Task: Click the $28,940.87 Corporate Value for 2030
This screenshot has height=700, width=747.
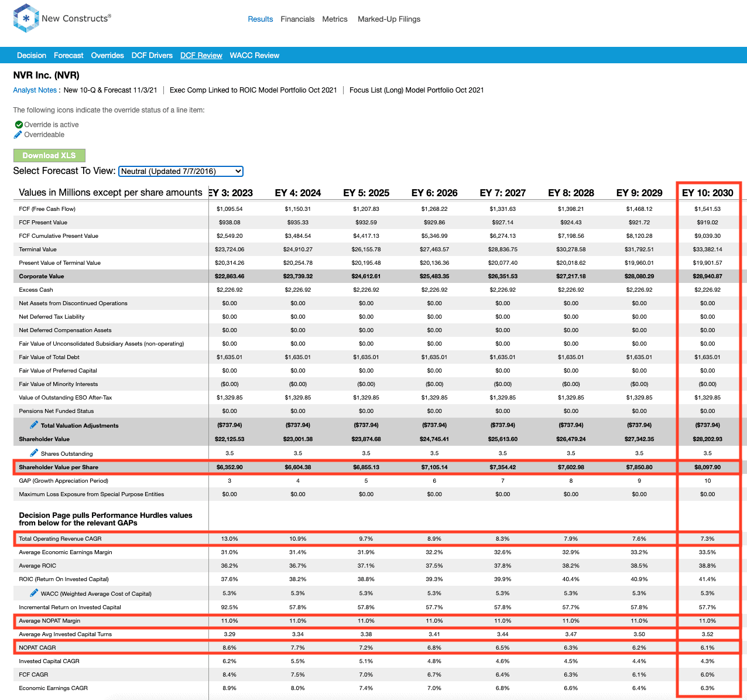Action: tap(708, 276)
